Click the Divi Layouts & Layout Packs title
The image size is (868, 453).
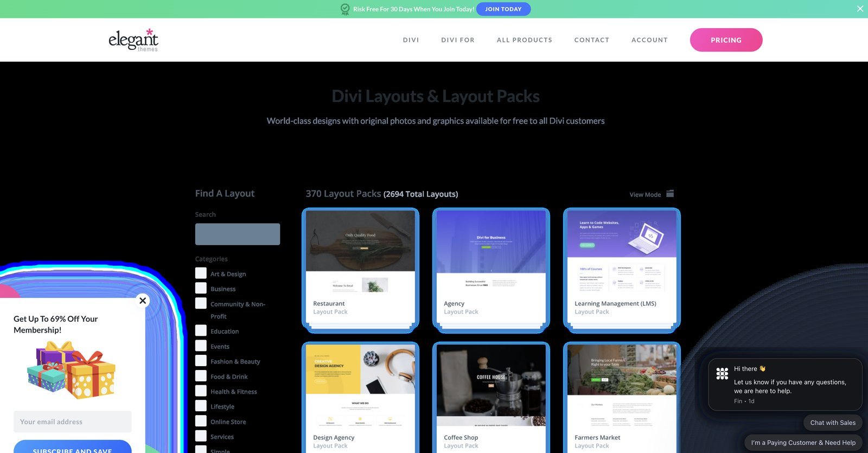(x=436, y=97)
